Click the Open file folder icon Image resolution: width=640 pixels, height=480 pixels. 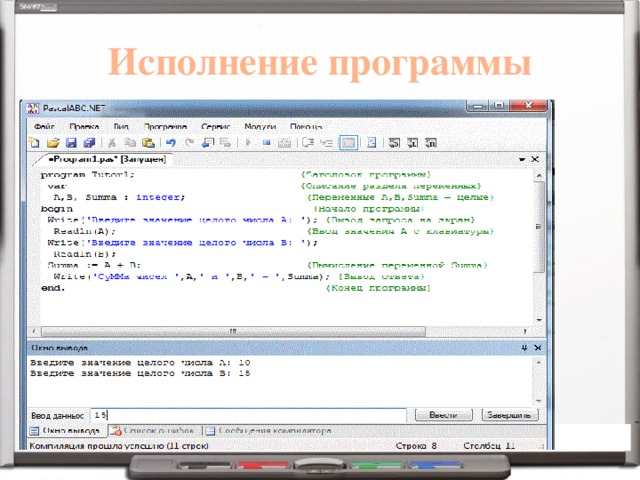pos(53,143)
